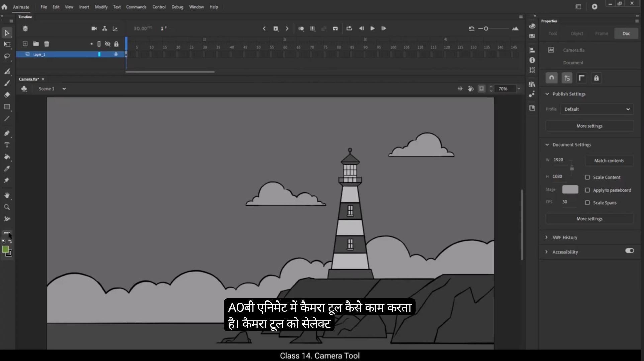Click the layer parenting view icon

pyautogui.click(x=105, y=29)
